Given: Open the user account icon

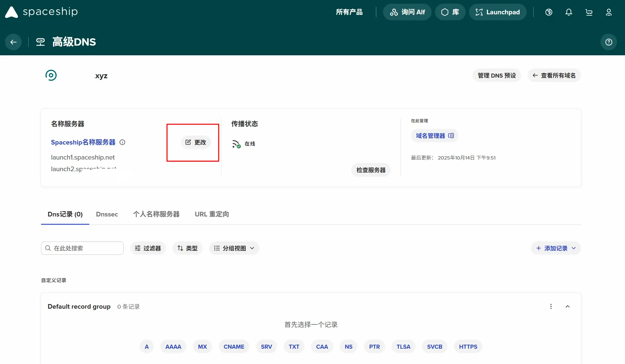Looking at the screenshot, I should (x=609, y=12).
